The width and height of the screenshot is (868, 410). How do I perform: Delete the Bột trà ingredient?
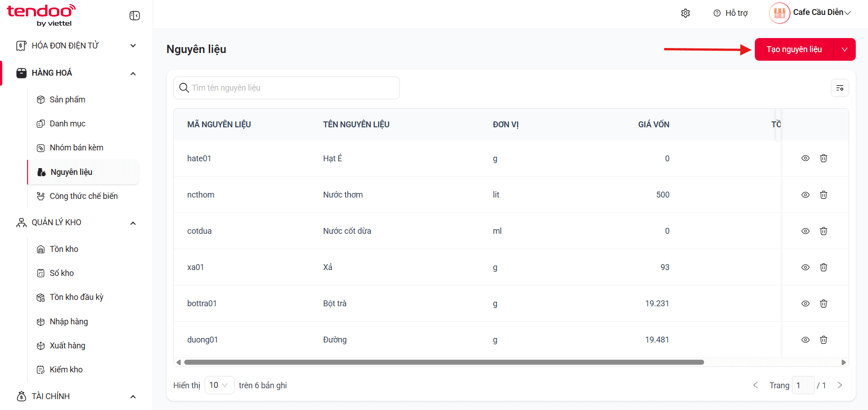click(x=824, y=304)
